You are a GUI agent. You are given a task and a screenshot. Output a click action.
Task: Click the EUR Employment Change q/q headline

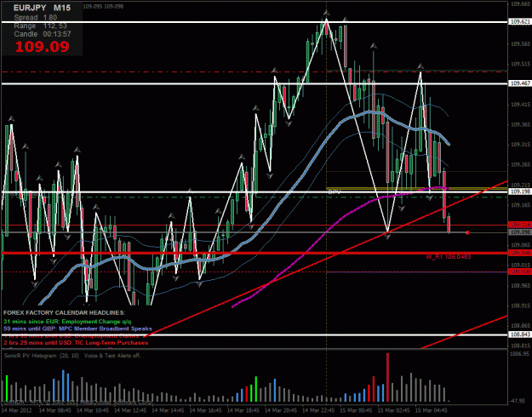tap(67, 321)
